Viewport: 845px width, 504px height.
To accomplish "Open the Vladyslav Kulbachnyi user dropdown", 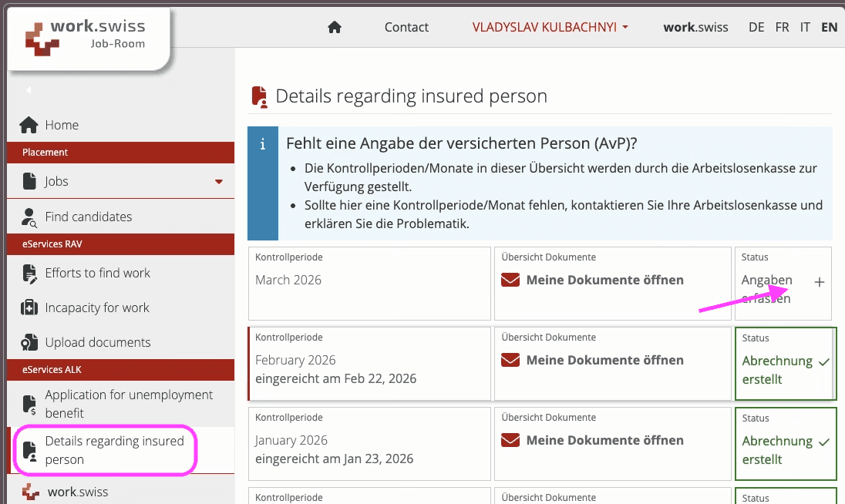I will (550, 27).
